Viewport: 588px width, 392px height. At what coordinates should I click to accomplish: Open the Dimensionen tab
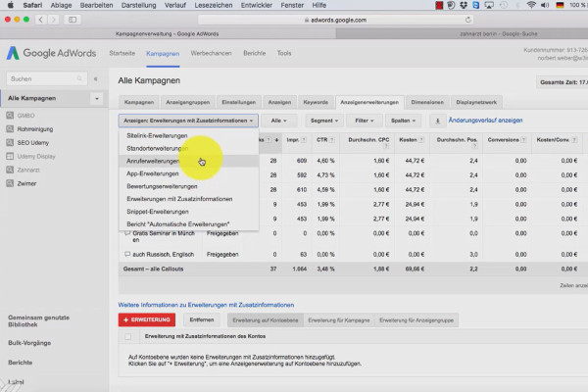[427, 102]
